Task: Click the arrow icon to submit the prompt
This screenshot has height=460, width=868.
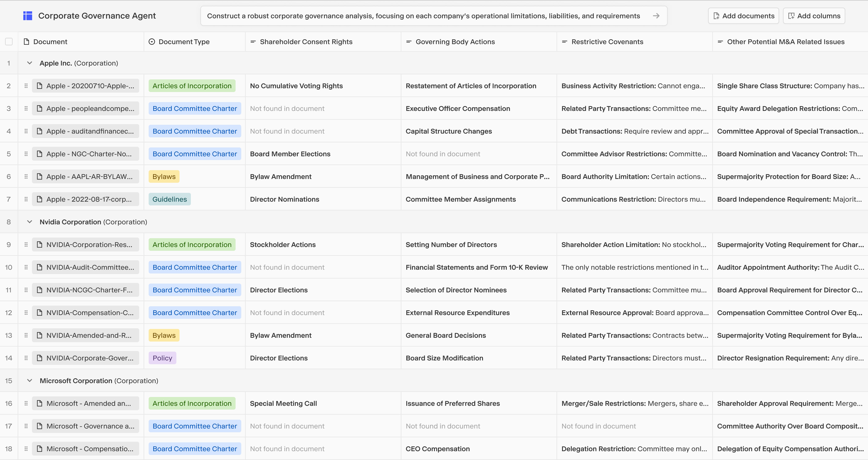Action: 656,16
